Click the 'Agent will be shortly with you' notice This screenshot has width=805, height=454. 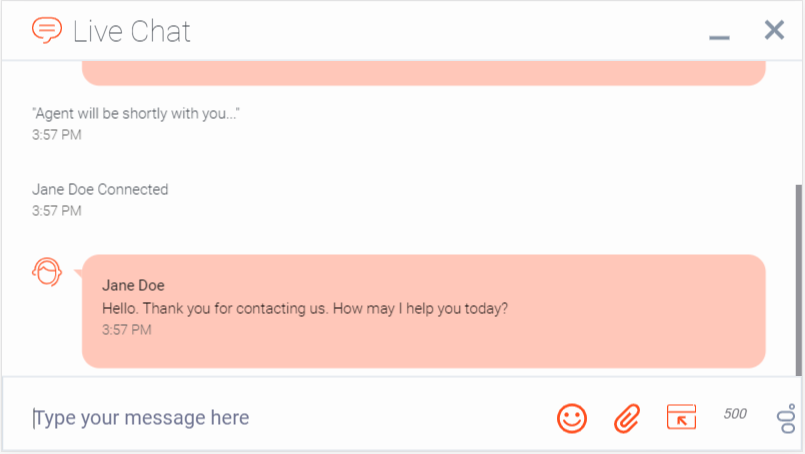click(x=135, y=113)
